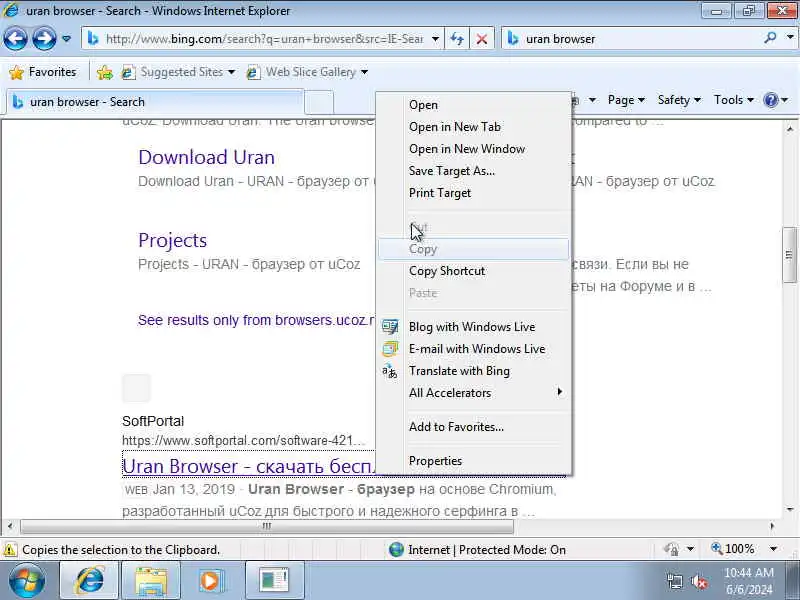Expand the zoom level dropdown arrow
The height and width of the screenshot is (600, 800).
(x=773, y=549)
